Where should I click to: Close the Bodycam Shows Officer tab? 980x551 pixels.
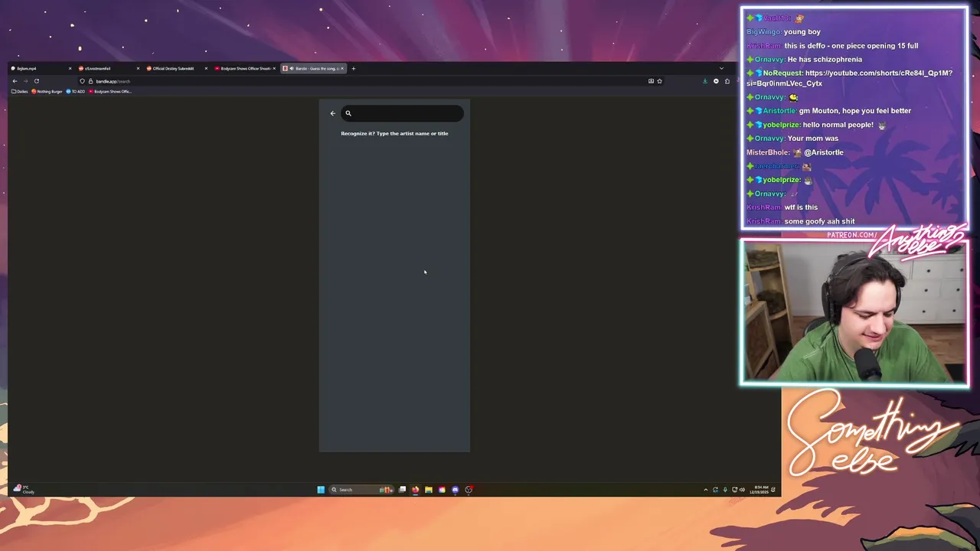click(x=273, y=68)
